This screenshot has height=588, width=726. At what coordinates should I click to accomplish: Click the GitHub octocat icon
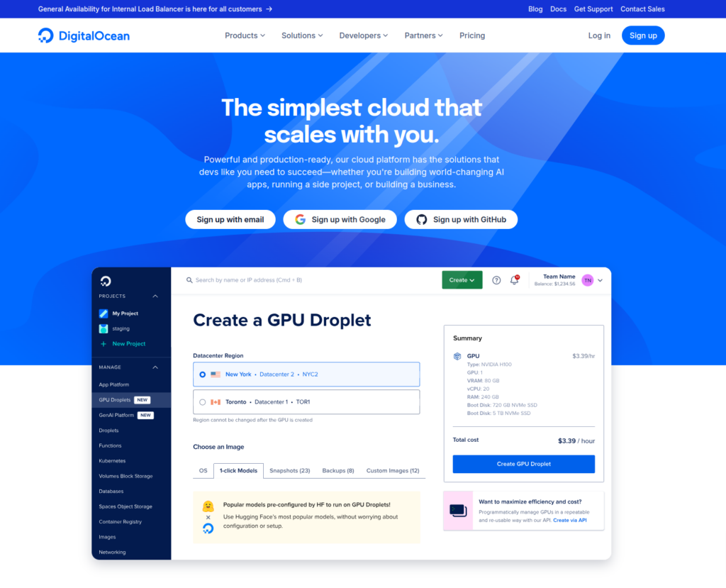click(421, 220)
